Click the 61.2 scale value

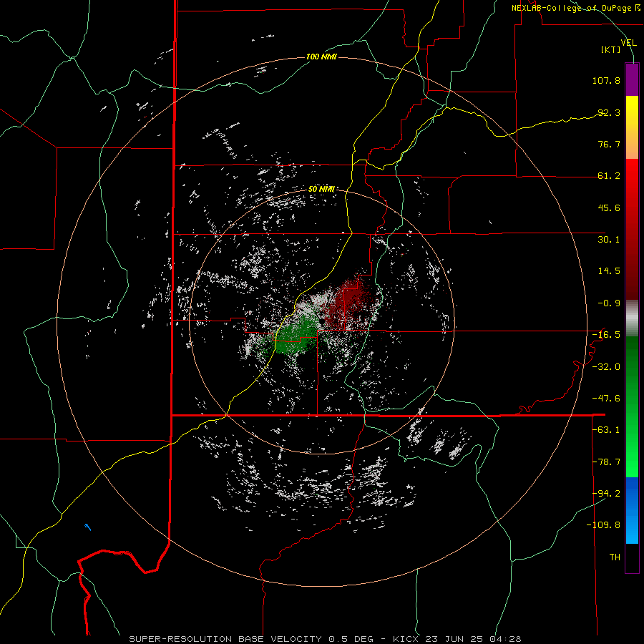pyautogui.click(x=609, y=176)
